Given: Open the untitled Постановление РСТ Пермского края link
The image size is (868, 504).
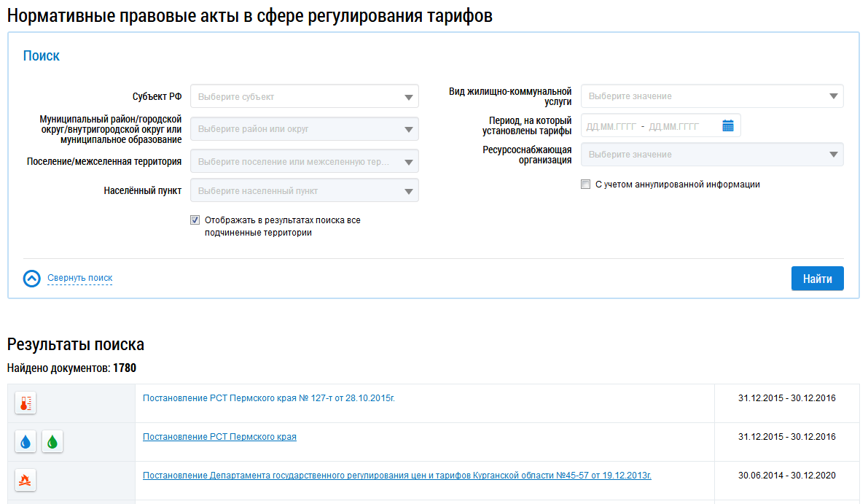Looking at the screenshot, I should click(220, 437).
